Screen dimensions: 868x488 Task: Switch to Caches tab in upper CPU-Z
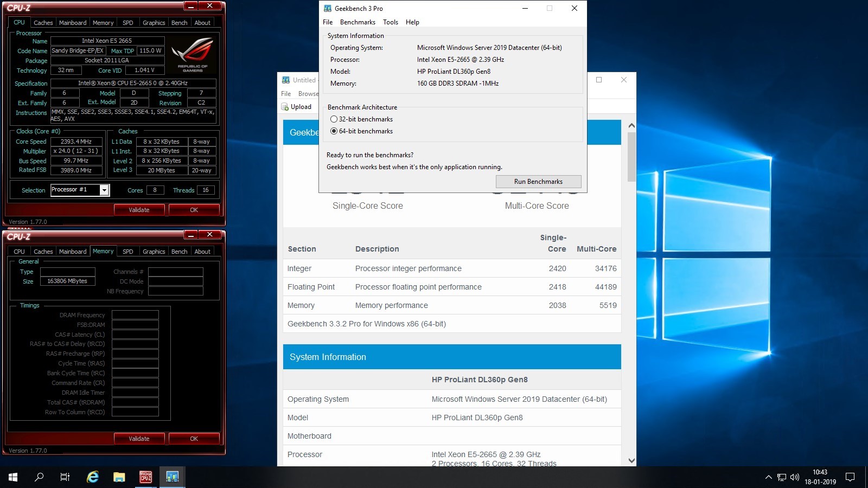[43, 23]
